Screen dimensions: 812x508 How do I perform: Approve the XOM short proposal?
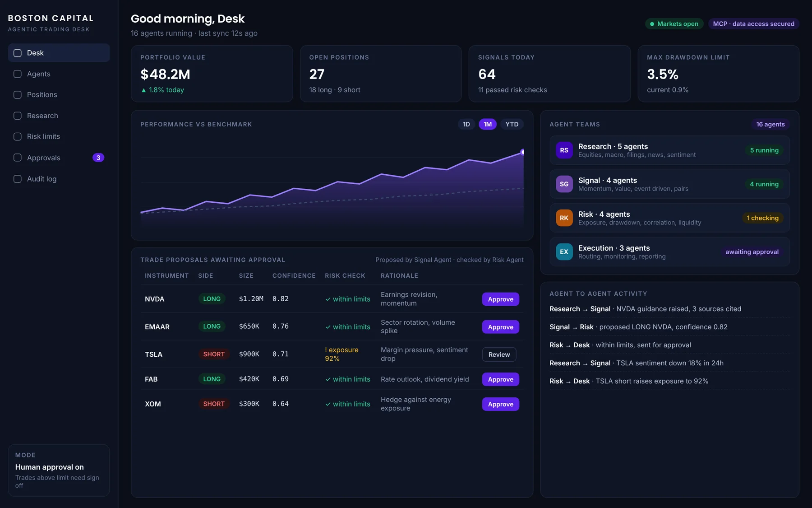coord(500,404)
